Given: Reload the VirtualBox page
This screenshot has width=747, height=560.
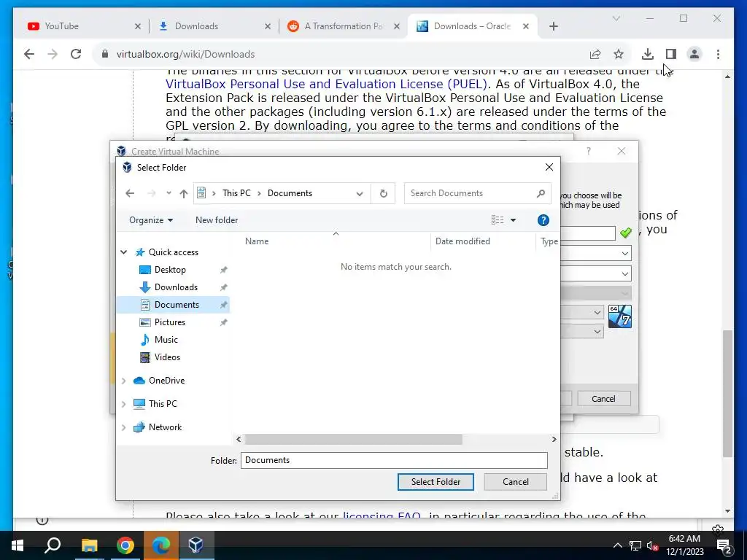Looking at the screenshot, I should (x=76, y=54).
